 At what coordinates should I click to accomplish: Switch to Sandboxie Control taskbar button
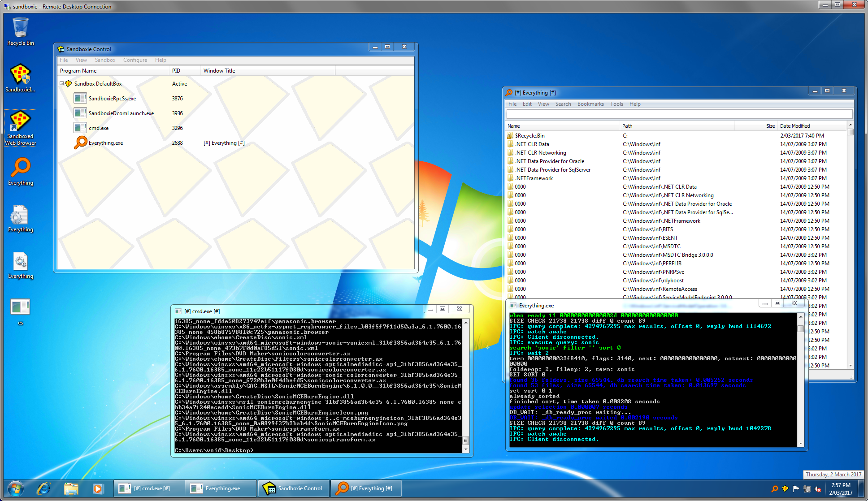click(x=294, y=488)
